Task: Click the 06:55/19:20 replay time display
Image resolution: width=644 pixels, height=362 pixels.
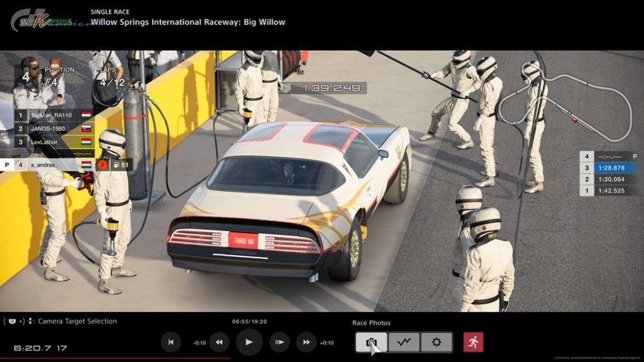Action: [x=249, y=321]
